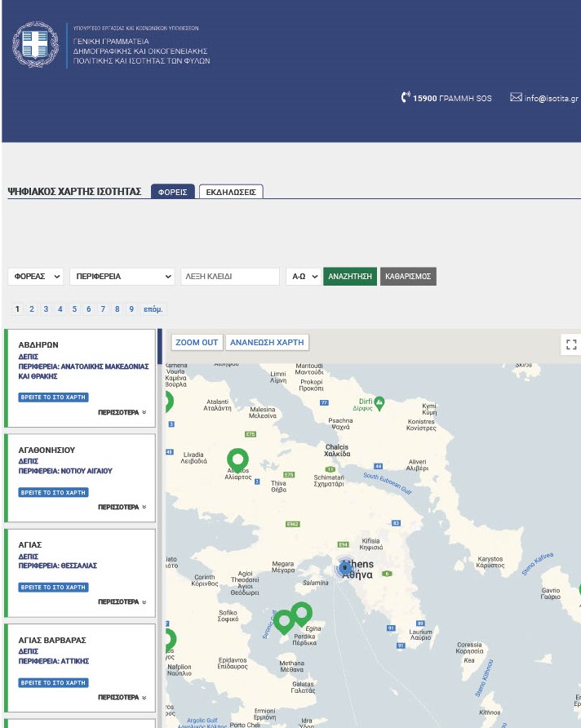Select the ΦΟΡΕΙΣ tab
This screenshot has width=581, height=728.
(173, 193)
